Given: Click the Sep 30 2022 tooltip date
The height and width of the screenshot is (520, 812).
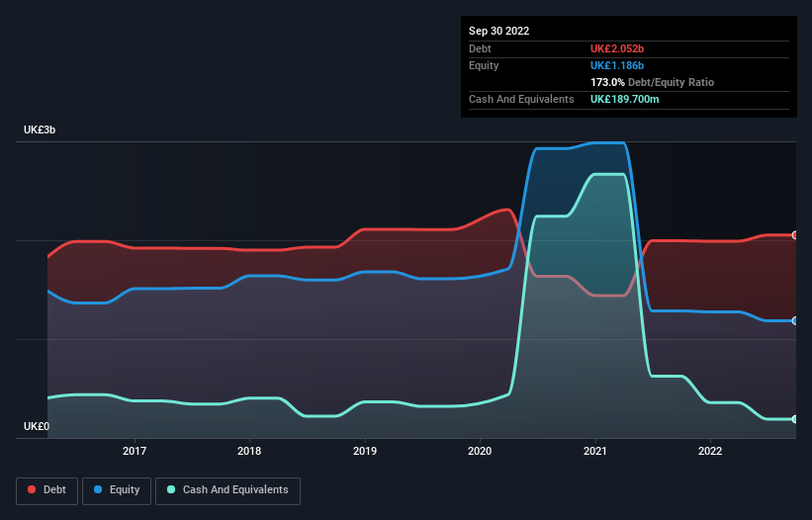Looking at the screenshot, I should coord(498,31).
